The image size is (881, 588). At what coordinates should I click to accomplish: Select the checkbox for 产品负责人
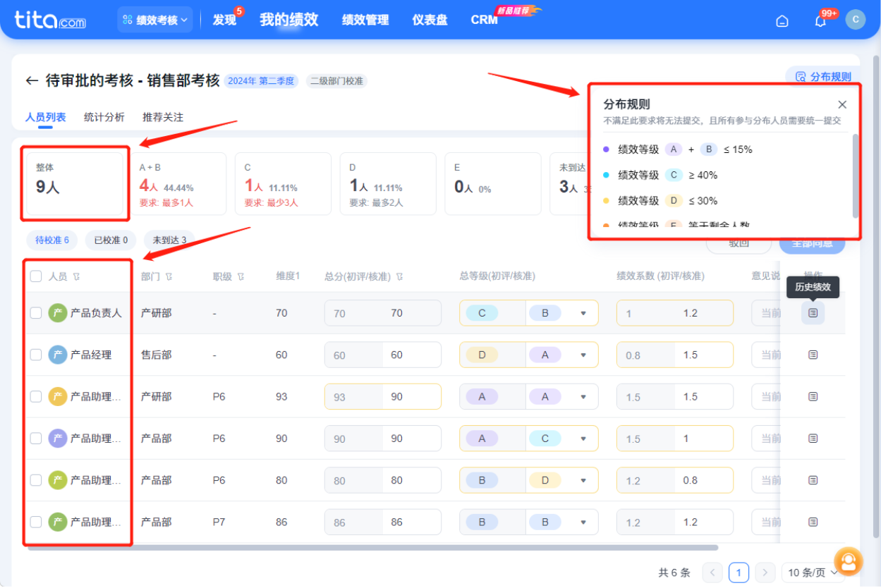(x=36, y=312)
